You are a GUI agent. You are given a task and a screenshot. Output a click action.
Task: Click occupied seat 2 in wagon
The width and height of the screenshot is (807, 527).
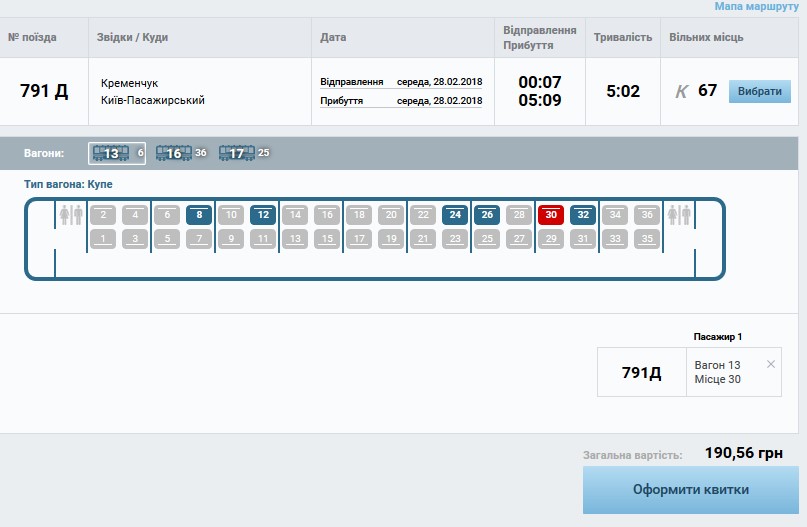[103, 215]
